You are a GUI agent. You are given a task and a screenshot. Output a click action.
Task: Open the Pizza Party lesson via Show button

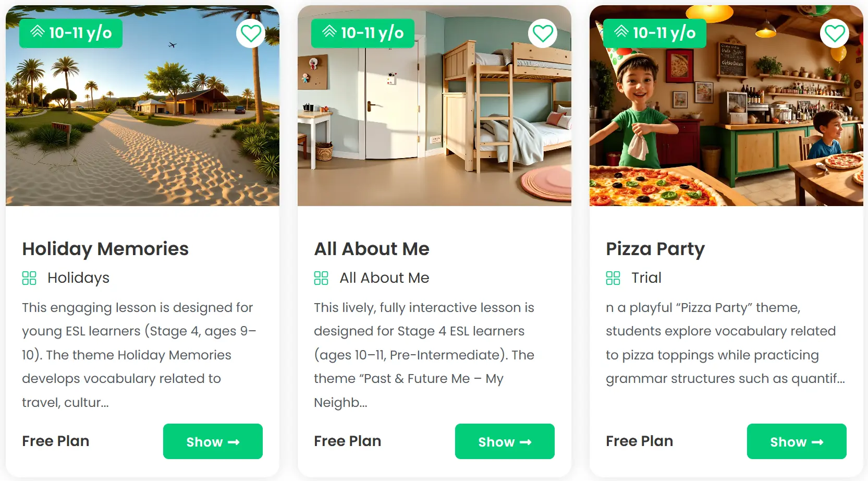coord(797,441)
